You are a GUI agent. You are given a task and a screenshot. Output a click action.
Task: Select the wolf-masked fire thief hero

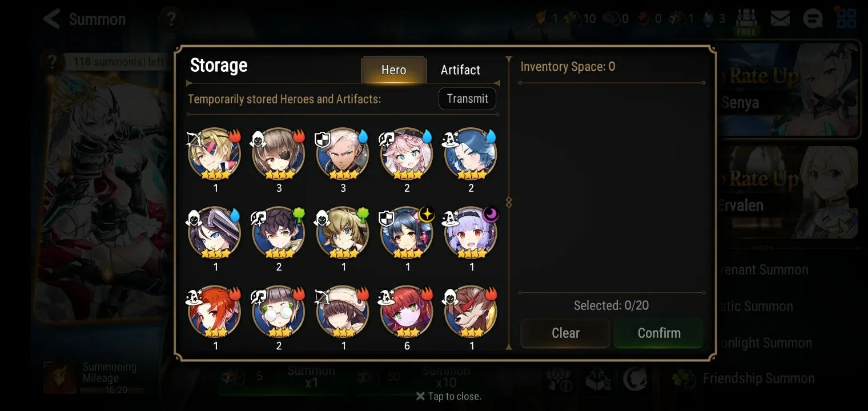(471, 312)
